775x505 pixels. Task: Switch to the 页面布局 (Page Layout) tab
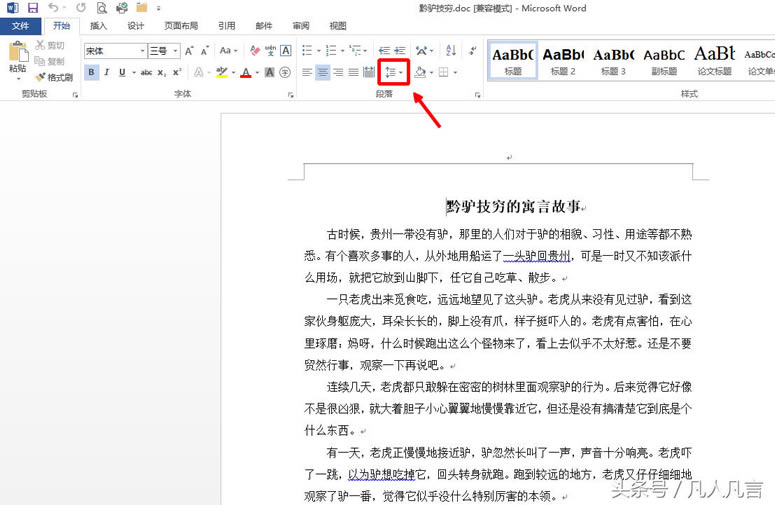click(x=181, y=26)
